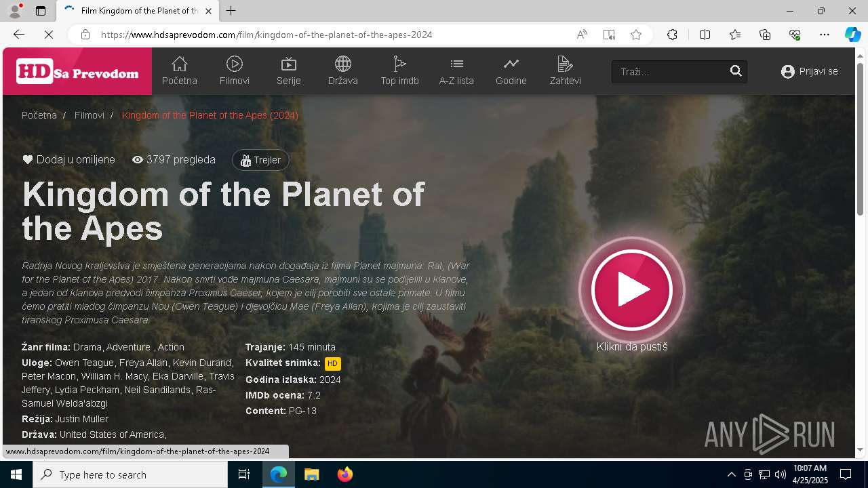
Task: Open the notification center icon
Action: [846, 474]
